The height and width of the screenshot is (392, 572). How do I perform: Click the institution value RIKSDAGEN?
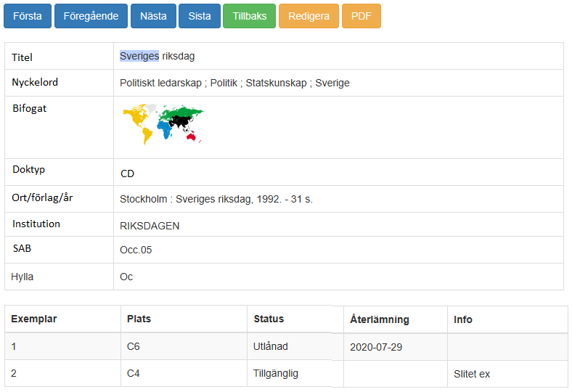pyautogui.click(x=150, y=226)
